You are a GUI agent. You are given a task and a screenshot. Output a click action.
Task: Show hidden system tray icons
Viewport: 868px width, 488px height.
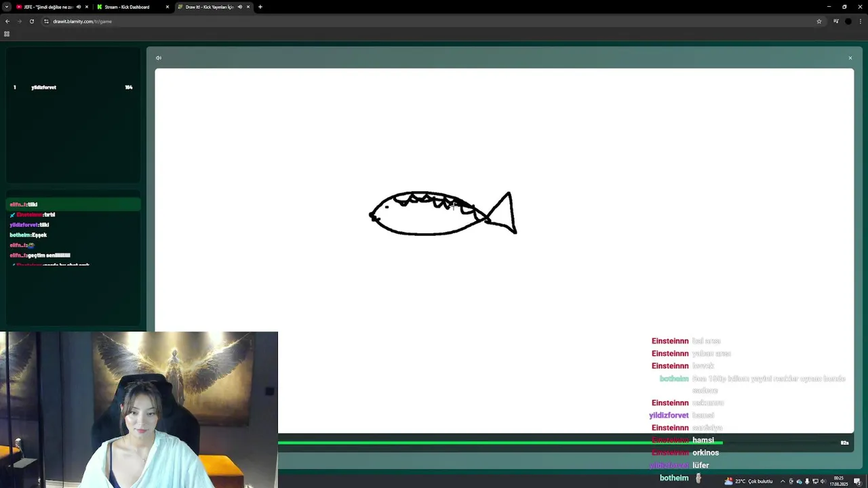point(783,481)
